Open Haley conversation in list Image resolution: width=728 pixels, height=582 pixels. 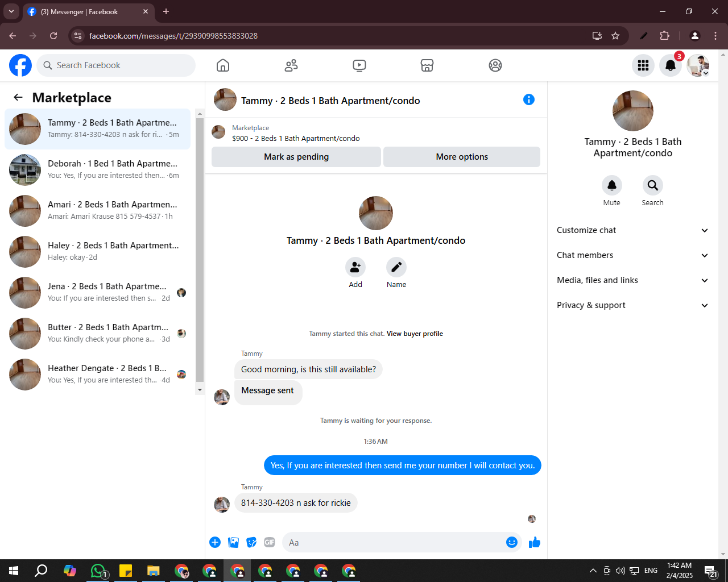[x=98, y=252]
